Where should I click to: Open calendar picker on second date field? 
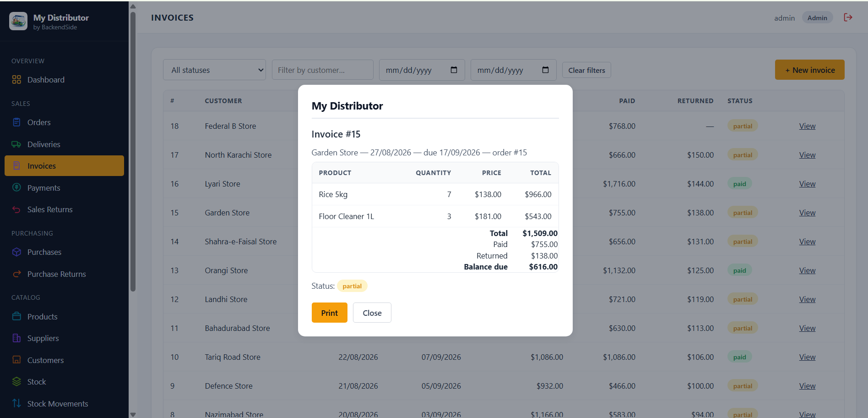click(x=545, y=70)
